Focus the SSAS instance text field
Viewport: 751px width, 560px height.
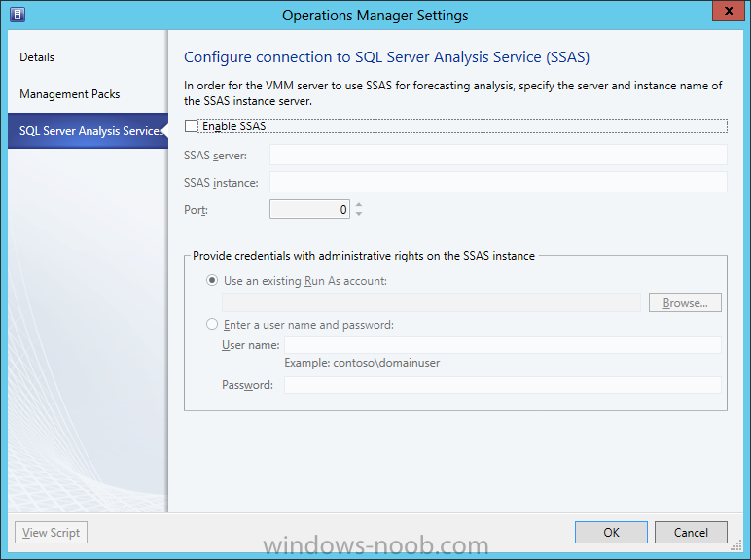pos(498,183)
